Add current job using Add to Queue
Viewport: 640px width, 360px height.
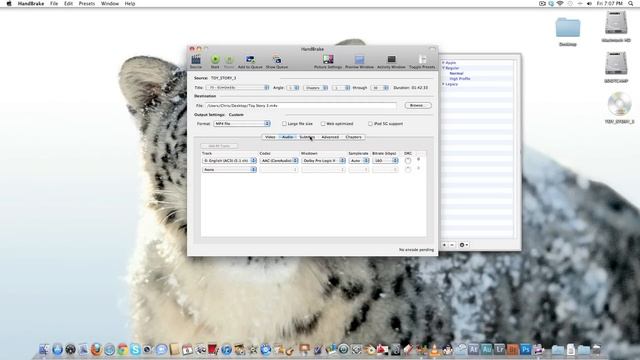(x=250, y=61)
